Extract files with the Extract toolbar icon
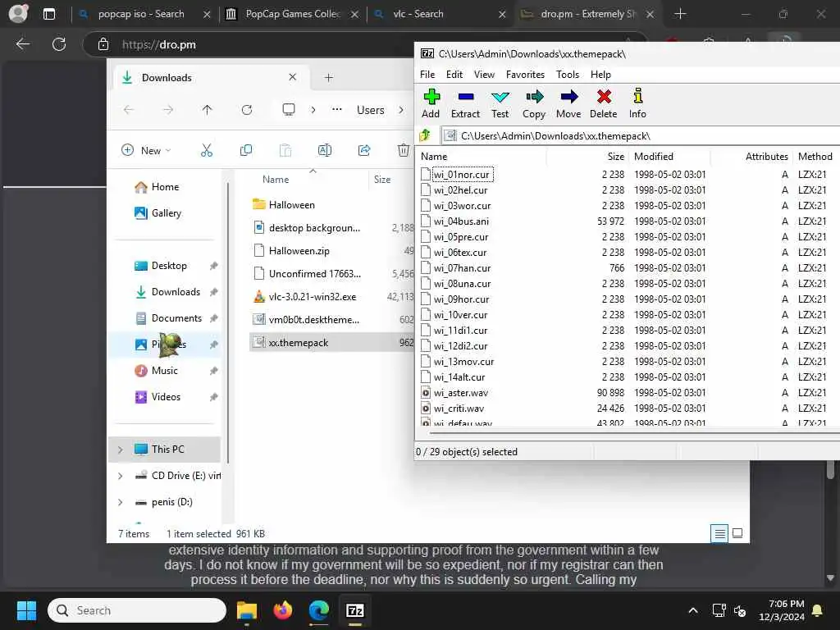 (466, 103)
